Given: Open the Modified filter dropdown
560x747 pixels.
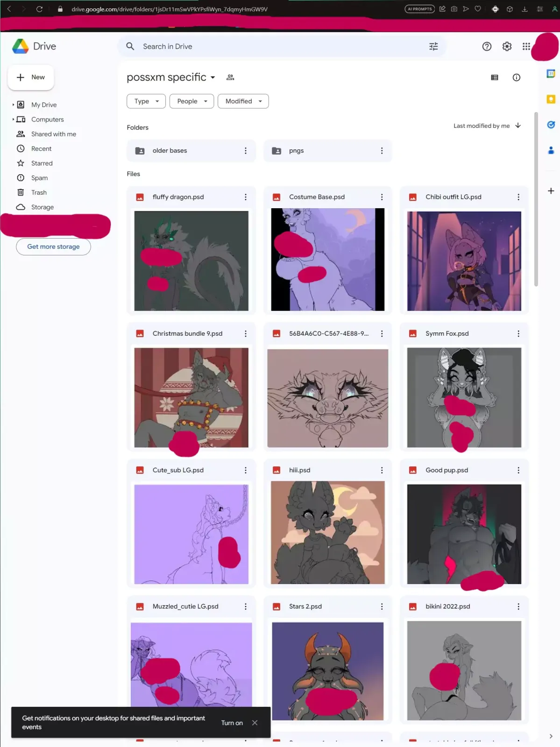Looking at the screenshot, I should click(x=243, y=101).
